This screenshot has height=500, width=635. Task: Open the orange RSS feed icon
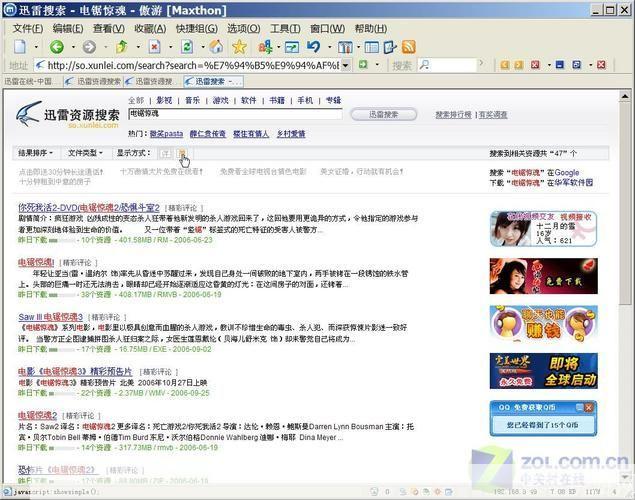pos(409,47)
